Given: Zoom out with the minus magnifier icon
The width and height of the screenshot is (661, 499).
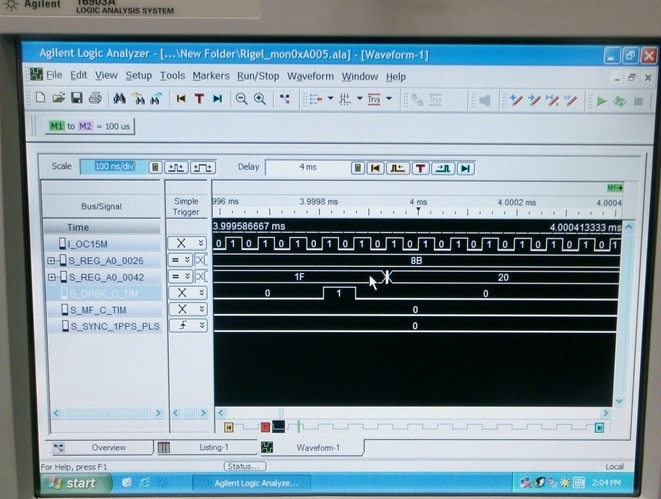Looking at the screenshot, I should pyautogui.click(x=241, y=99).
